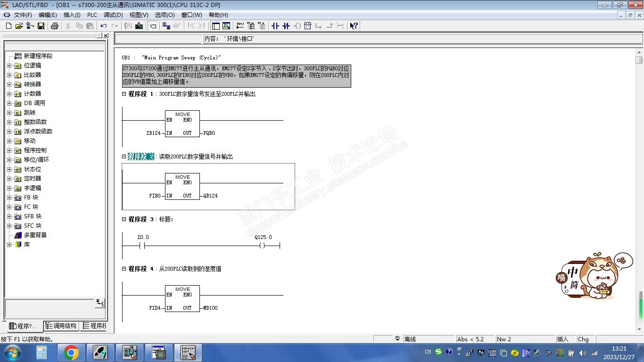Click the details view toolbar icon
644x362 pixels.
pos(226,26)
